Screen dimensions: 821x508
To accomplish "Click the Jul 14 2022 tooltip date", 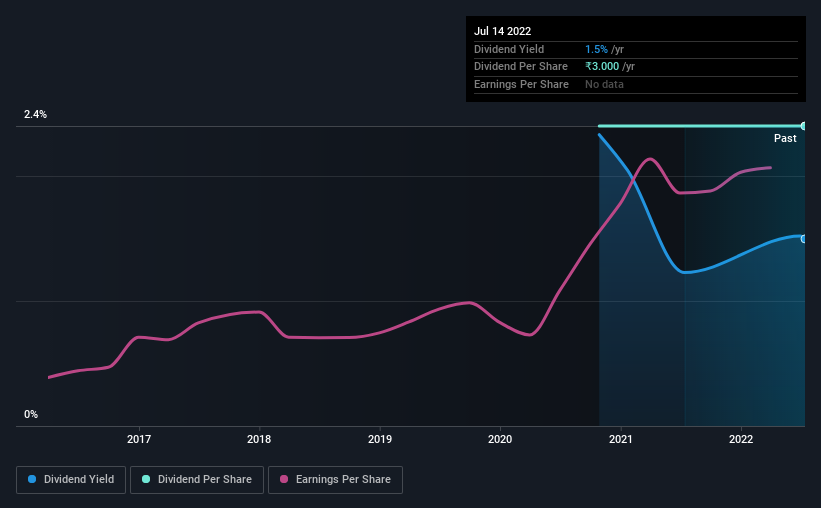I will pos(503,31).
